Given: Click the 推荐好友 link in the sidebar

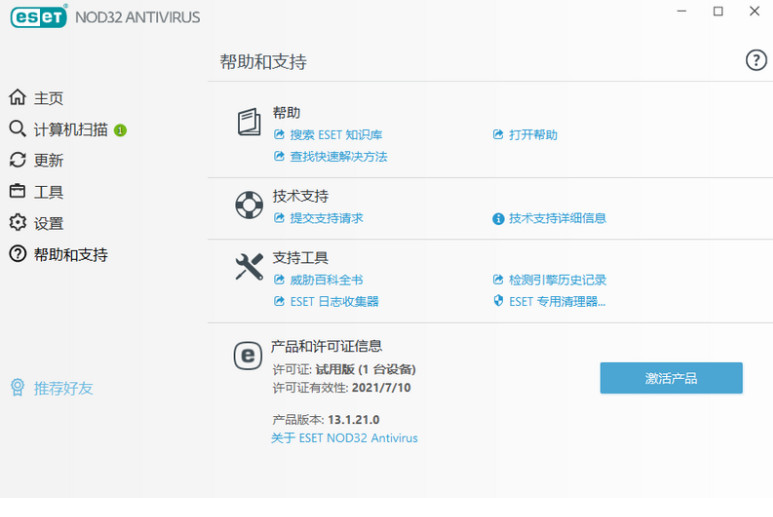Looking at the screenshot, I should tap(63, 388).
